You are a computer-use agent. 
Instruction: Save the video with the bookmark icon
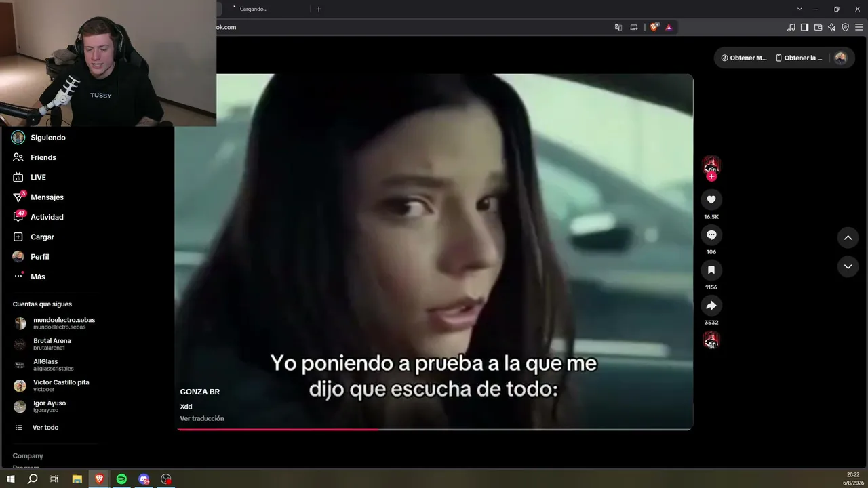(x=711, y=270)
